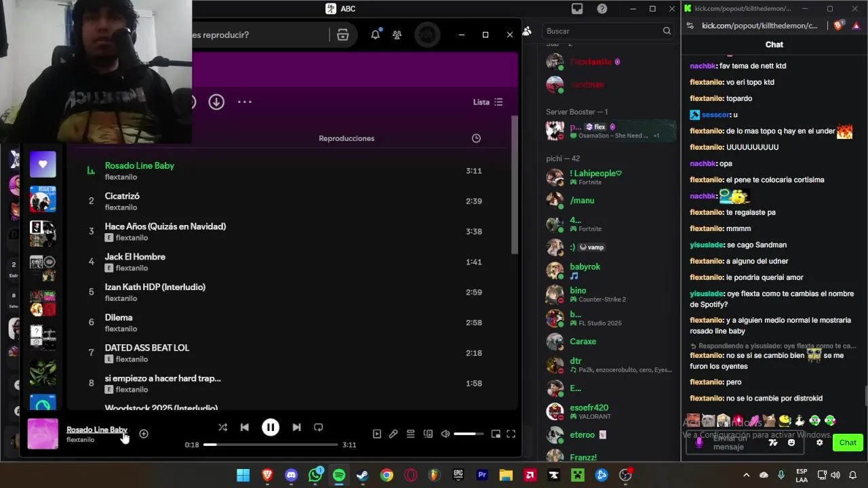Open Spotify notifications bell
The width and height of the screenshot is (868, 488).
pyautogui.click(x=375, y=35)
